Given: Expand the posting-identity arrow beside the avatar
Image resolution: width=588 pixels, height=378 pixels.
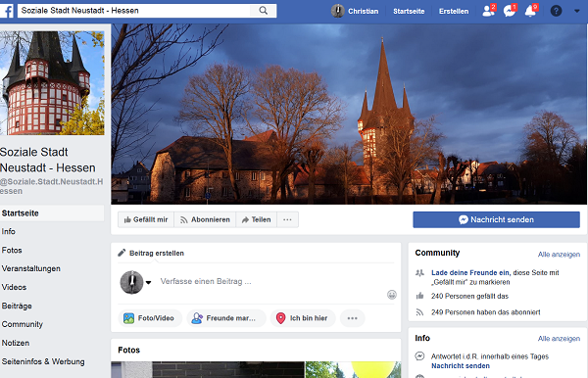Looking at the screenshot, I should [x=149, y=282].
